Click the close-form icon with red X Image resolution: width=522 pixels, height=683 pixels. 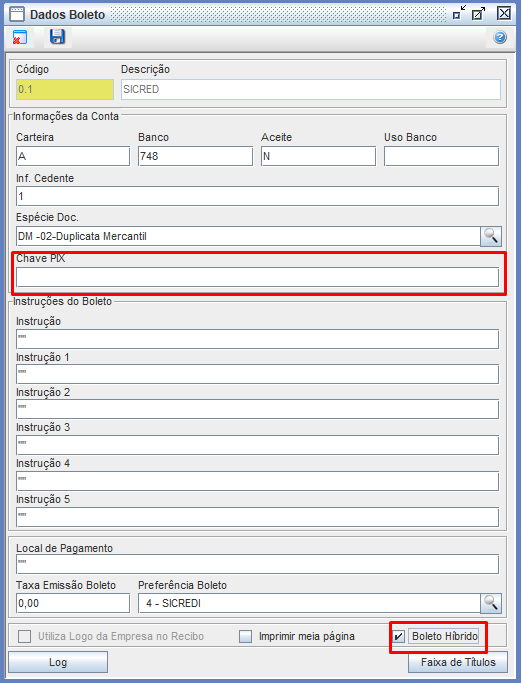coord(20,37)
